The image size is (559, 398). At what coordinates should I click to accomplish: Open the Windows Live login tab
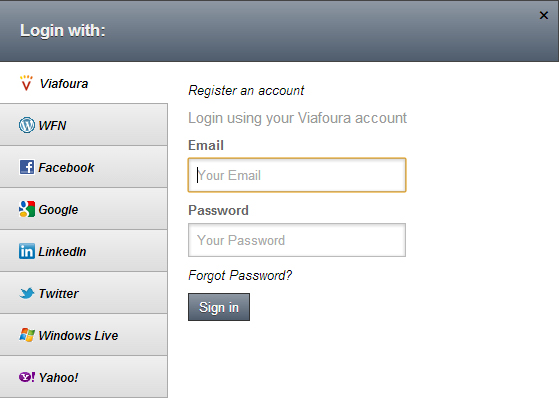pyautogui.click(x=83, y=335)
